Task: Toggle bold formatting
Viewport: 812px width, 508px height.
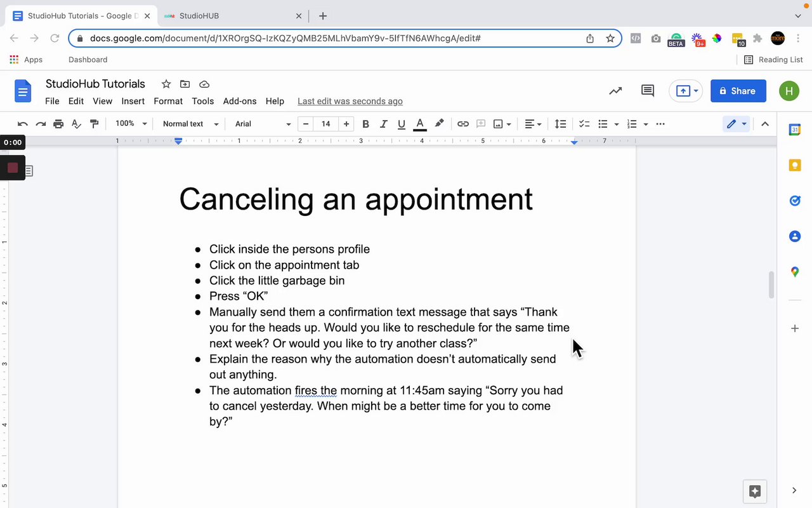Action: point(365,124)
